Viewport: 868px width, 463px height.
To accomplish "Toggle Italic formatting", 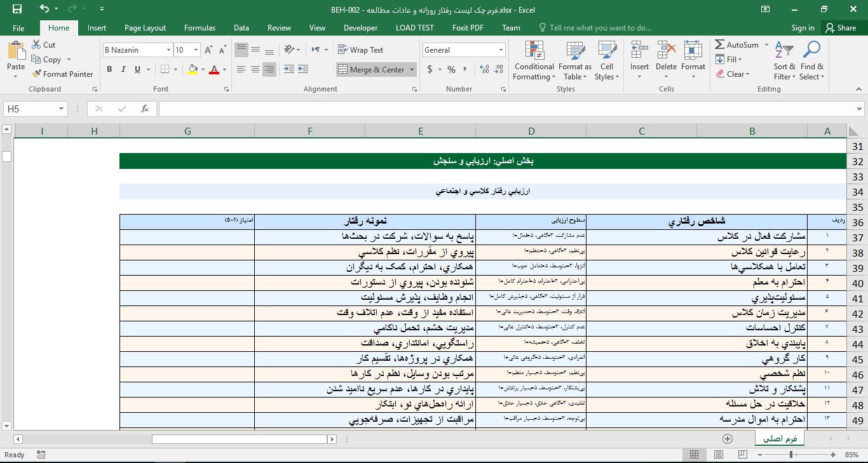I will pyautogui.click(x=123, y=69).
